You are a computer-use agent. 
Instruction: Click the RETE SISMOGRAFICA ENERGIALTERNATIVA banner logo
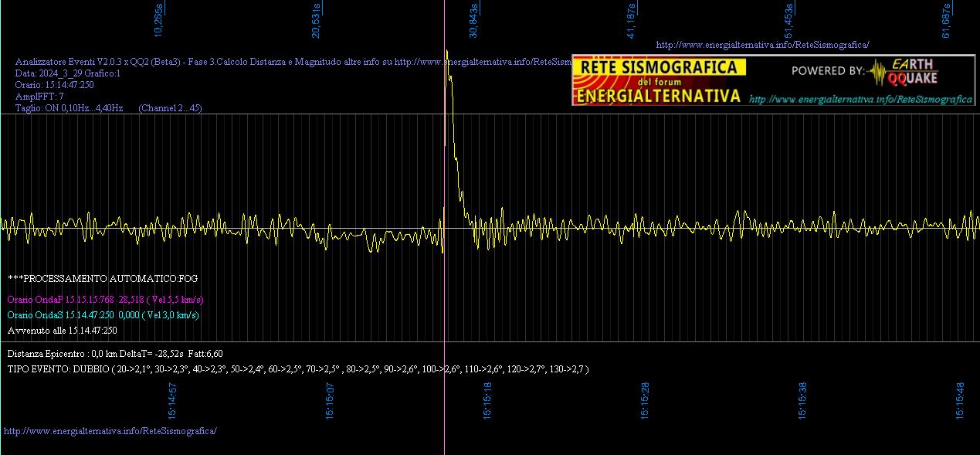coord(659,80)
